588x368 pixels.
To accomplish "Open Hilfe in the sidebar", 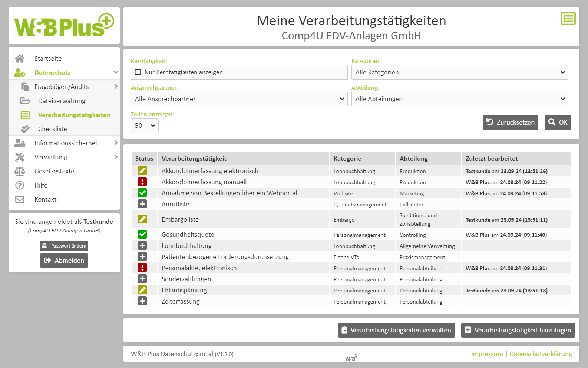I will pos(41,185).
